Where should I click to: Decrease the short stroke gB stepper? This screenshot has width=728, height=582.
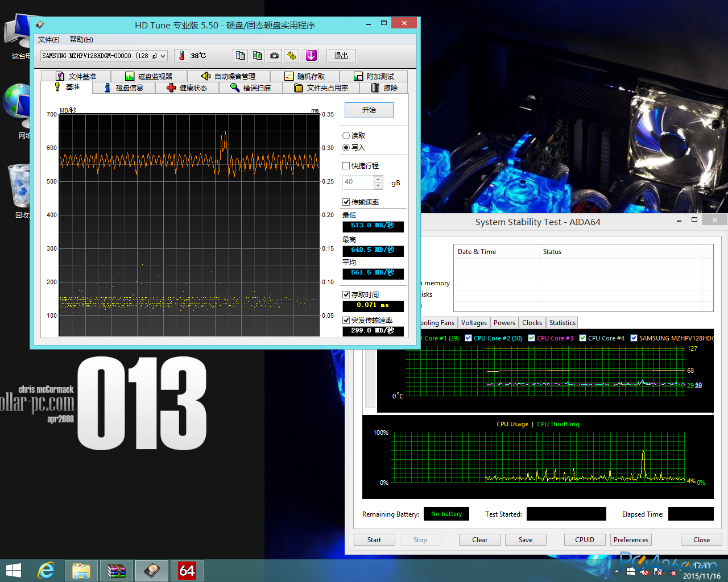coord(378,186)
